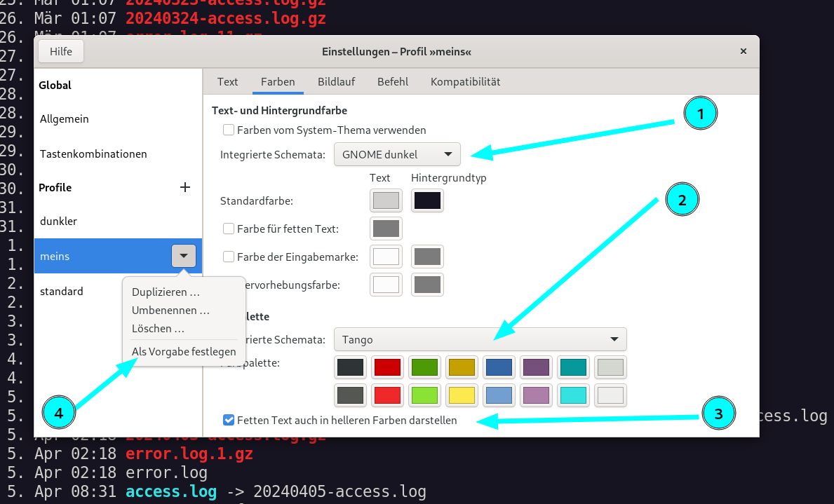
Task: Select the dark green palette swatch
Action: click(424, 367)
